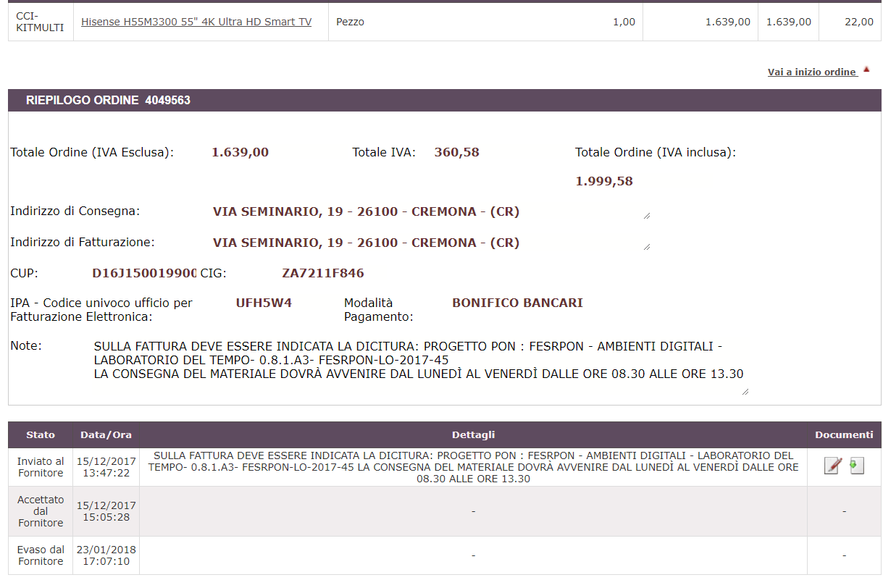Viewport: 883px width, 588px height.
Task: Click the delivery address resize handle
Action: pos(646,215)
